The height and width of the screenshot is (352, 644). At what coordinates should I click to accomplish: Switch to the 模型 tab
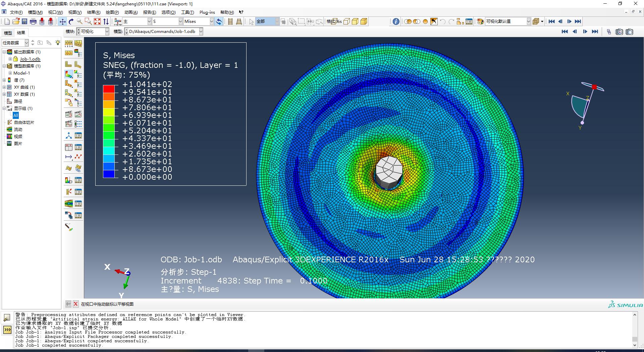click(x=8, y=33)
